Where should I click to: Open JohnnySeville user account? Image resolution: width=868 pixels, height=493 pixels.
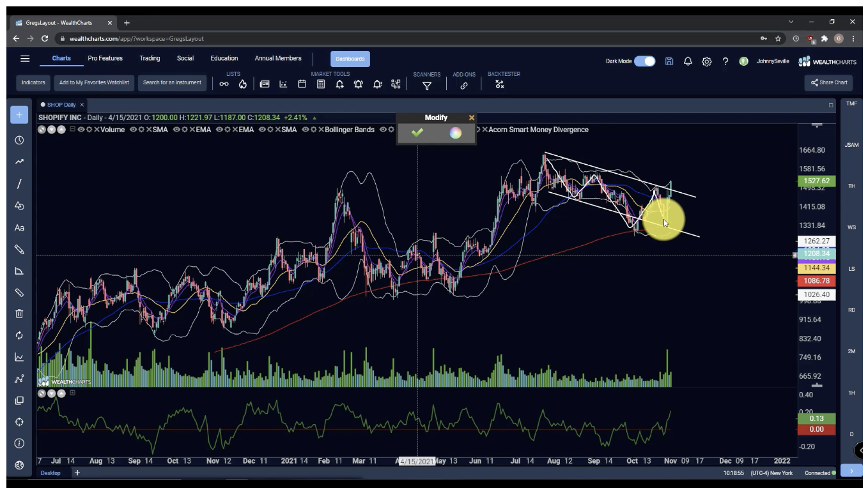click(x=773, y=61)
